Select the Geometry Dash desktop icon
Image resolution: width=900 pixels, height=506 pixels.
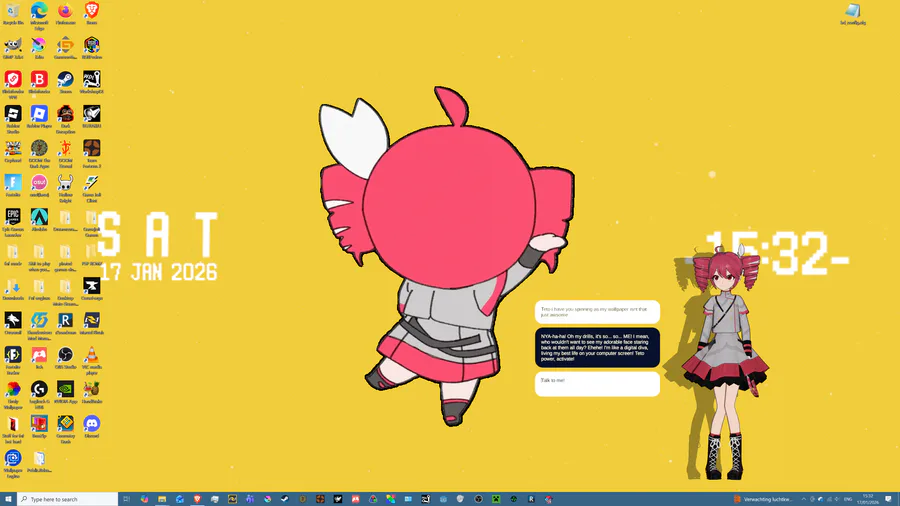pyautogui.click(x=65, y=429)
